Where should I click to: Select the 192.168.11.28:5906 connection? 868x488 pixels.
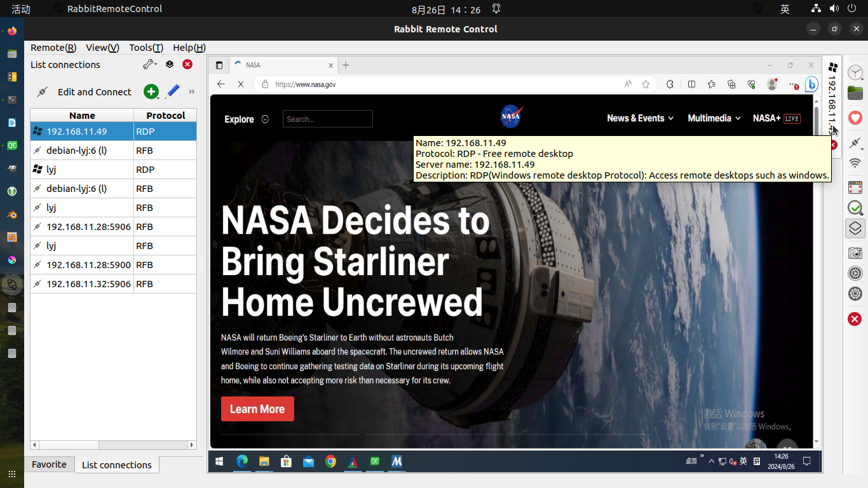(x=114, y=227)
